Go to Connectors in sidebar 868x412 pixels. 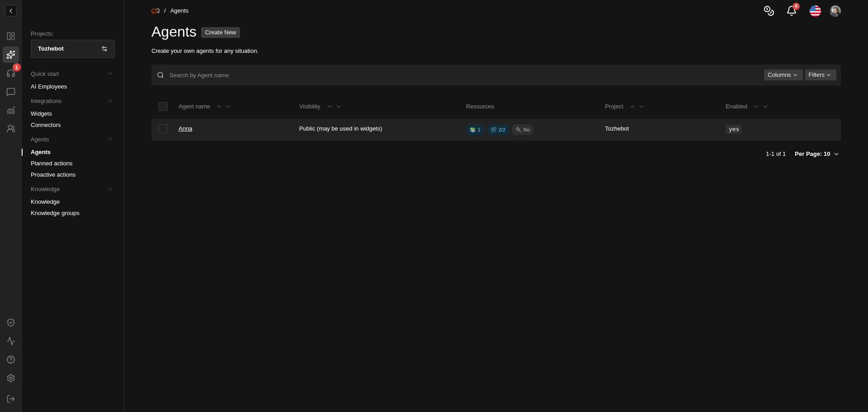tap(46, 125)
